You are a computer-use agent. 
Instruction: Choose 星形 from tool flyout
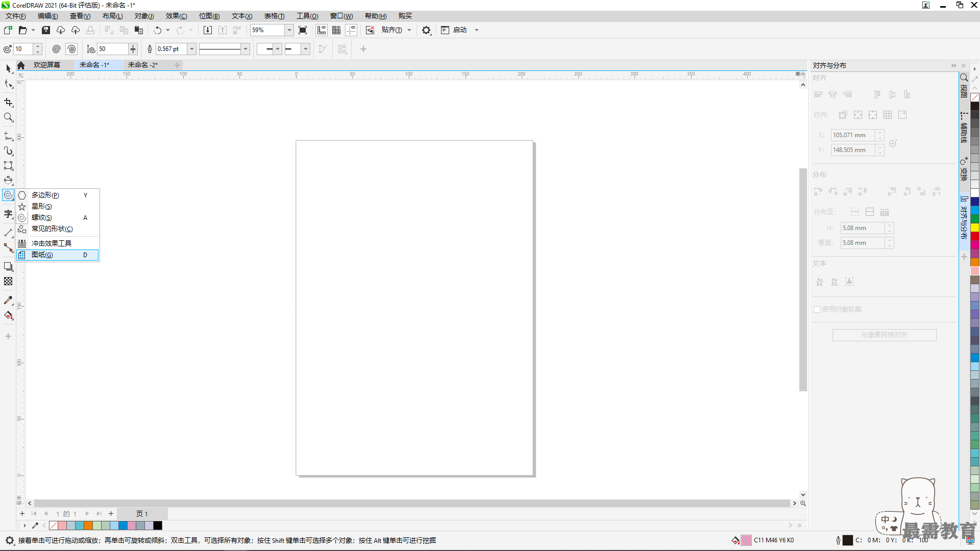(57, 206)
